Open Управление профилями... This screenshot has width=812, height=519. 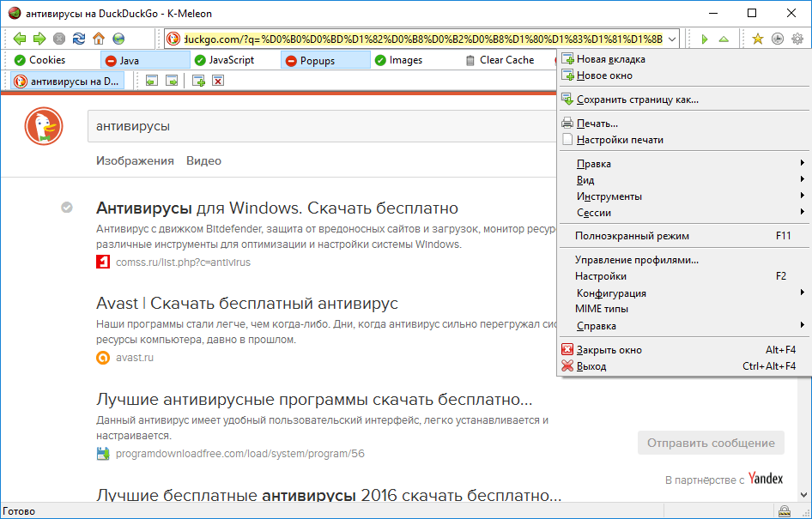coord(683,260)
